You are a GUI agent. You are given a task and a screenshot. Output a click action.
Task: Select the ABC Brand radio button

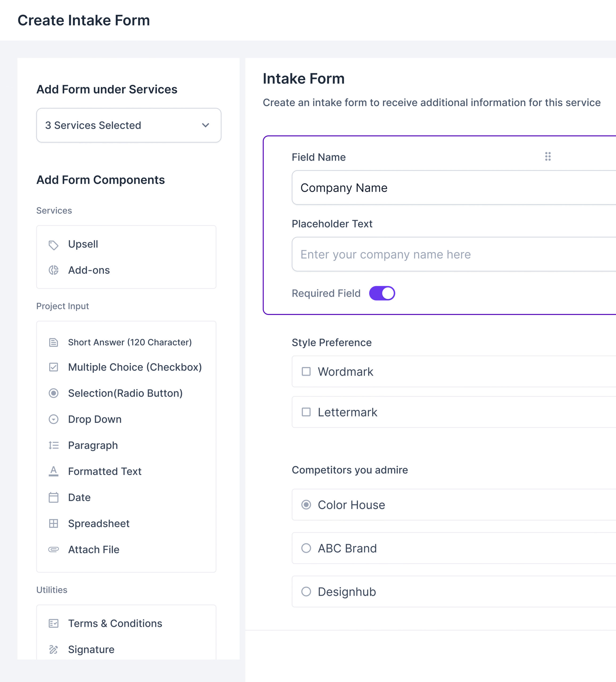pos(306,548)
